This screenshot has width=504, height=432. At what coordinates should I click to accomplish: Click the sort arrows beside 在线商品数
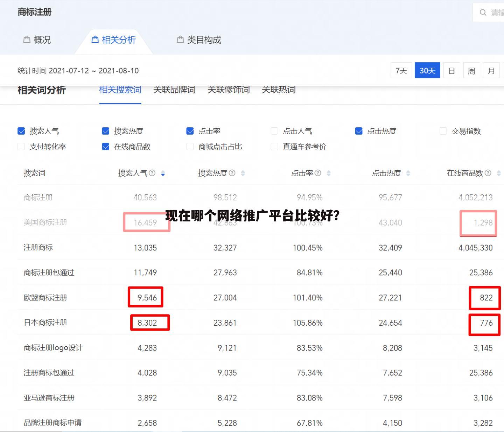tap(498, 173)
